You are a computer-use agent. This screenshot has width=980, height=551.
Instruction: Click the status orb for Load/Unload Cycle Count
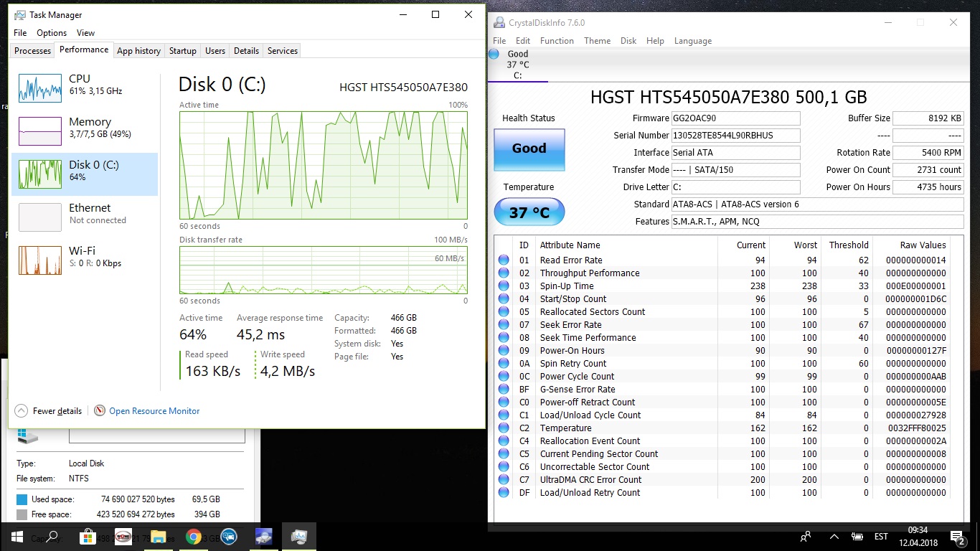(504, 415)
